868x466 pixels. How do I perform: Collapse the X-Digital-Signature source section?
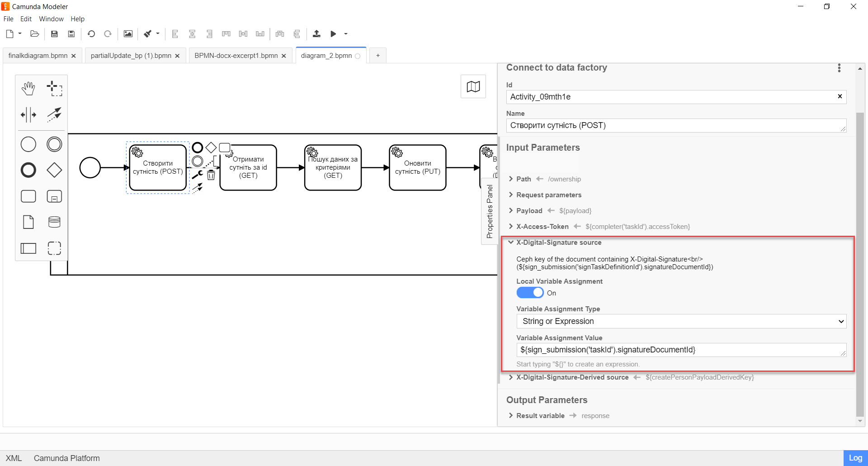558,243
